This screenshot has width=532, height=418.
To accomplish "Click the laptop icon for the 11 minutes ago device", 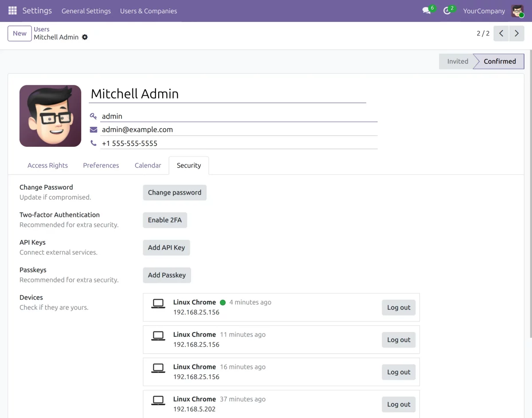I will (x=158, y=336).
